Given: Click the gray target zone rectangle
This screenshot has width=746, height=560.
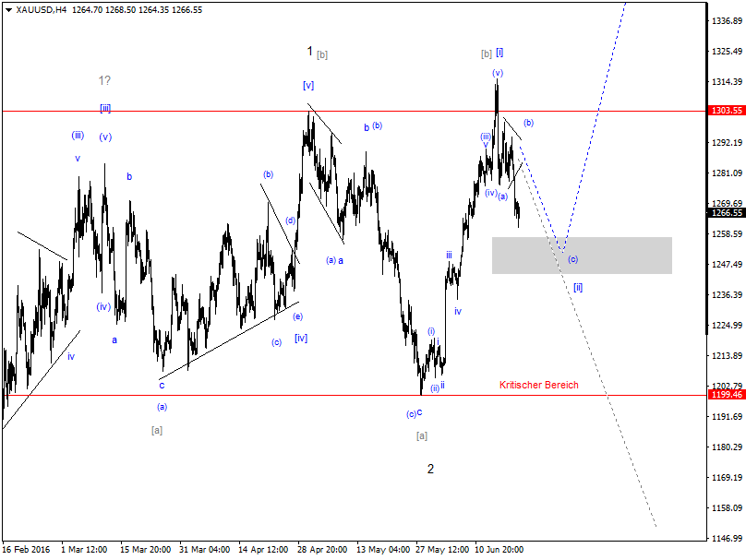Looking at the screenshot, I should pyautogui.click(x=582, y=256).
